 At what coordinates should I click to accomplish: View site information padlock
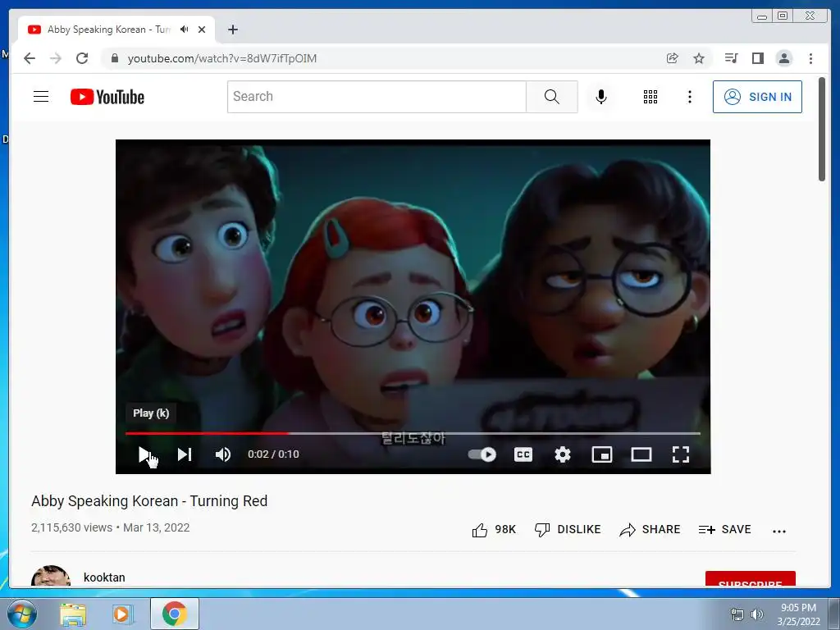pos(114,58)
